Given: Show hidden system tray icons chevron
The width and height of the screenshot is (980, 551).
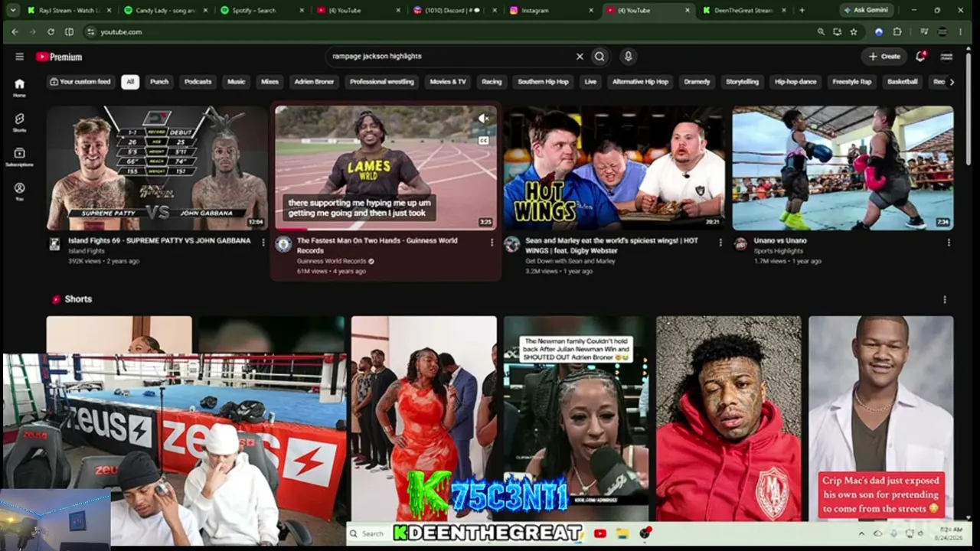Looking at the screenshot, I should (x=861, y=533).
